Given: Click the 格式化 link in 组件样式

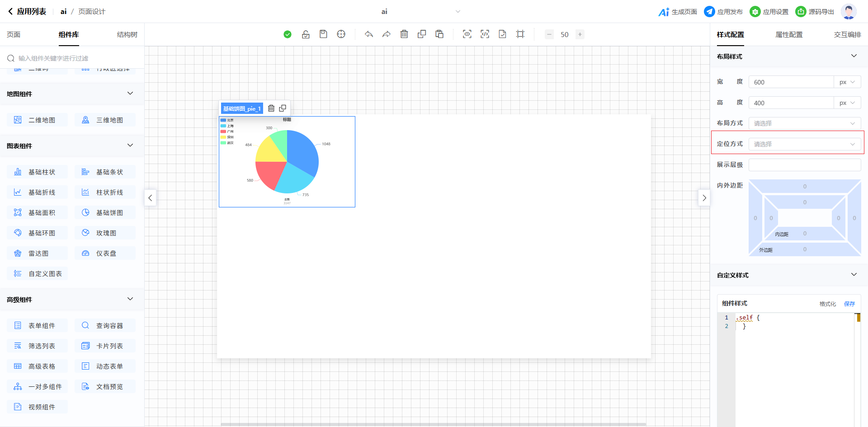Looking at the screenshot, I should click(827, 304).
